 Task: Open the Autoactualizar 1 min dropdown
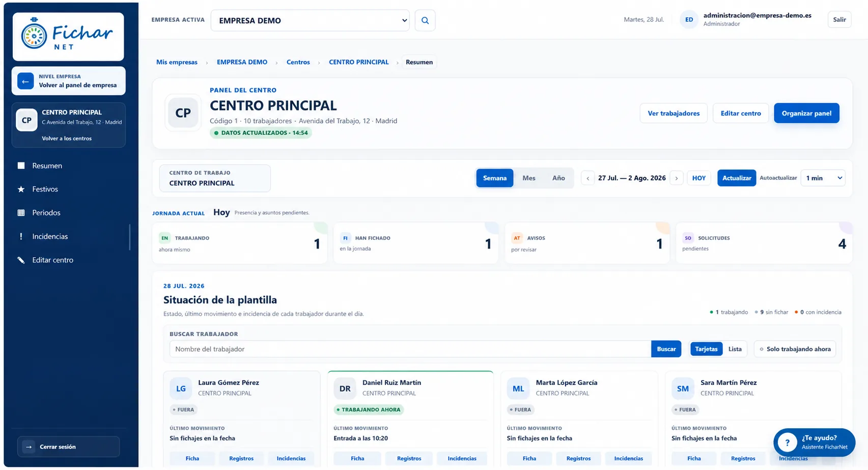pyautogui.click(x=823, y=178)
